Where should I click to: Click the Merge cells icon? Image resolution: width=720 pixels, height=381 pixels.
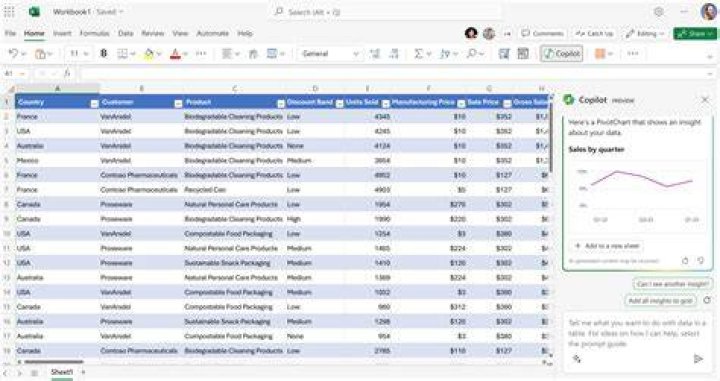pos(272,54)
